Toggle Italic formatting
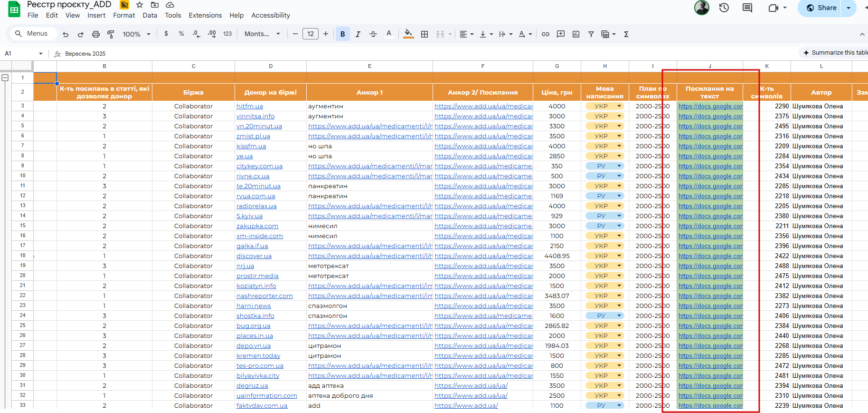Screen dimensions: 868x413 point(358,34)
